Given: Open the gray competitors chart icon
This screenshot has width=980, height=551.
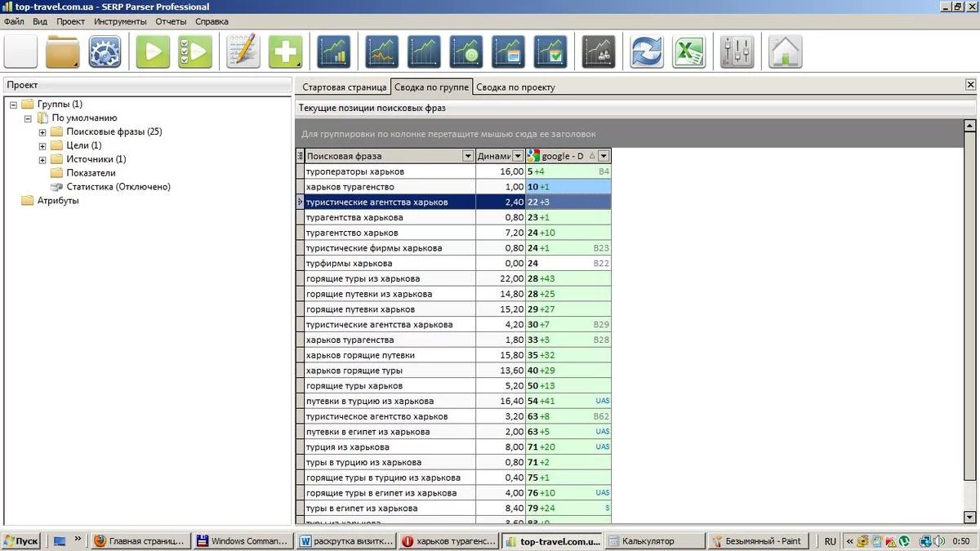Looking at the screenshot, I should click(599, 52).
